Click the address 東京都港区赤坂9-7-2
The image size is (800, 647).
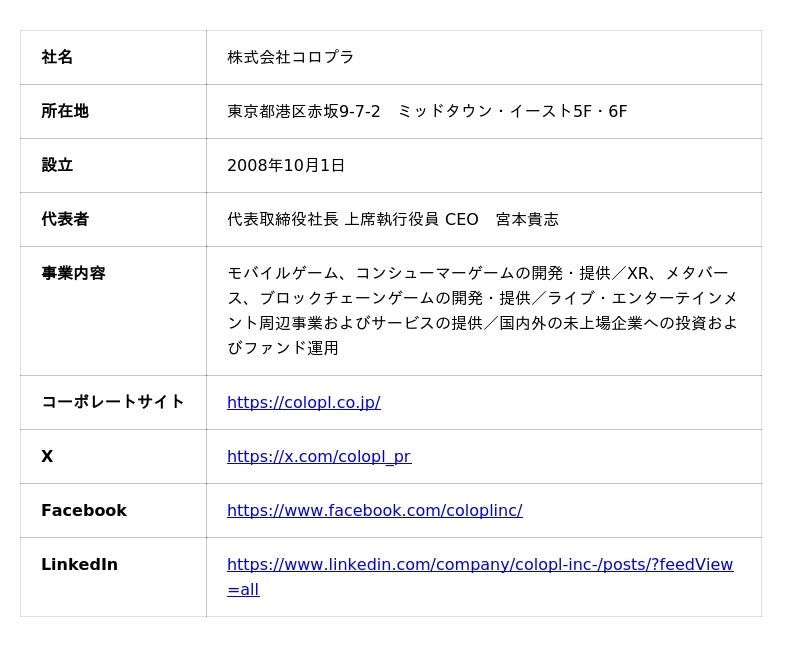(x=303, y=111)
